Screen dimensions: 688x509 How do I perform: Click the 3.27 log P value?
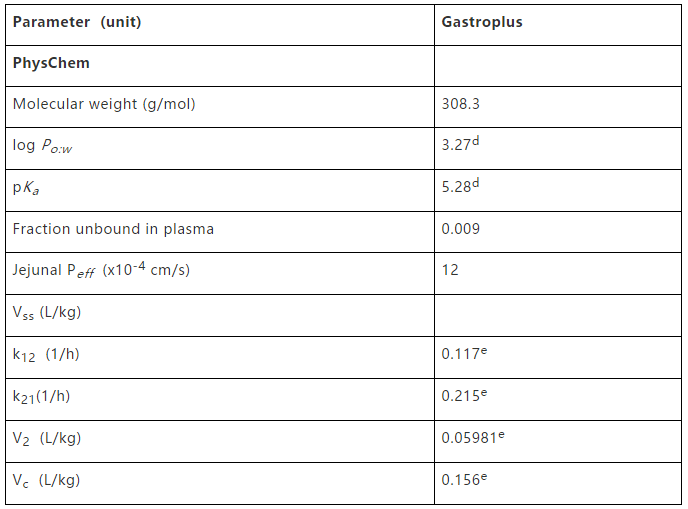point(460,145)
